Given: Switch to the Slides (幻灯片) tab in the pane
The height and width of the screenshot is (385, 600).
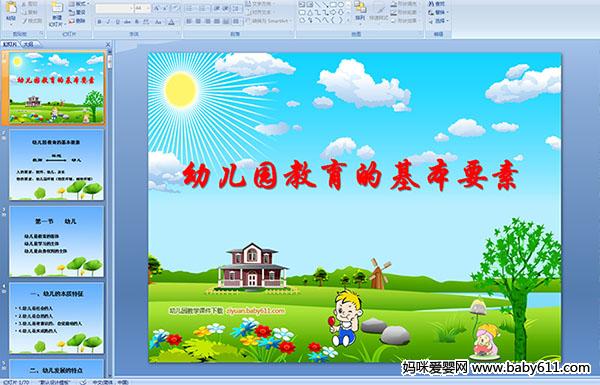Looking at the screenshot, I should click(10, 44).
